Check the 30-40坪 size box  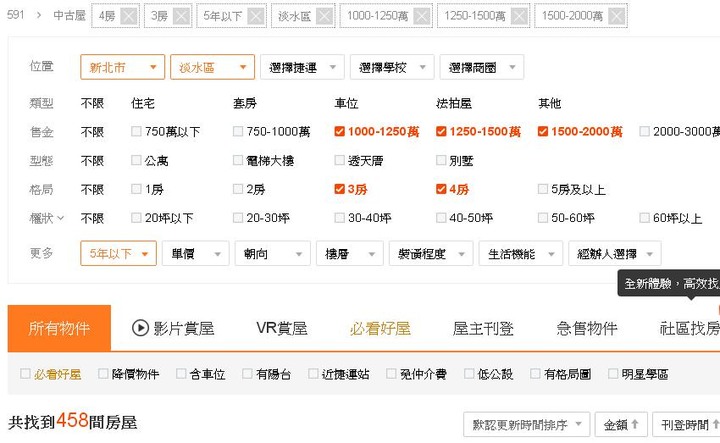point(339,217)
